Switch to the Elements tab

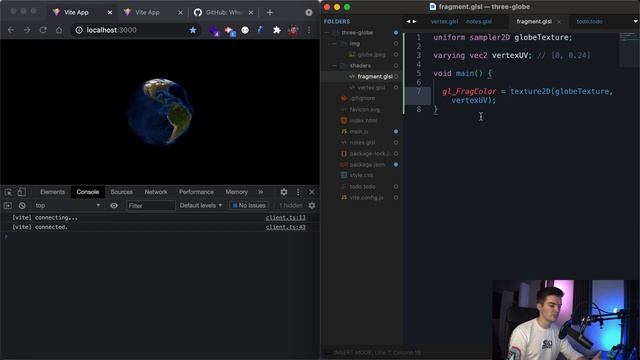click(52, 192)
